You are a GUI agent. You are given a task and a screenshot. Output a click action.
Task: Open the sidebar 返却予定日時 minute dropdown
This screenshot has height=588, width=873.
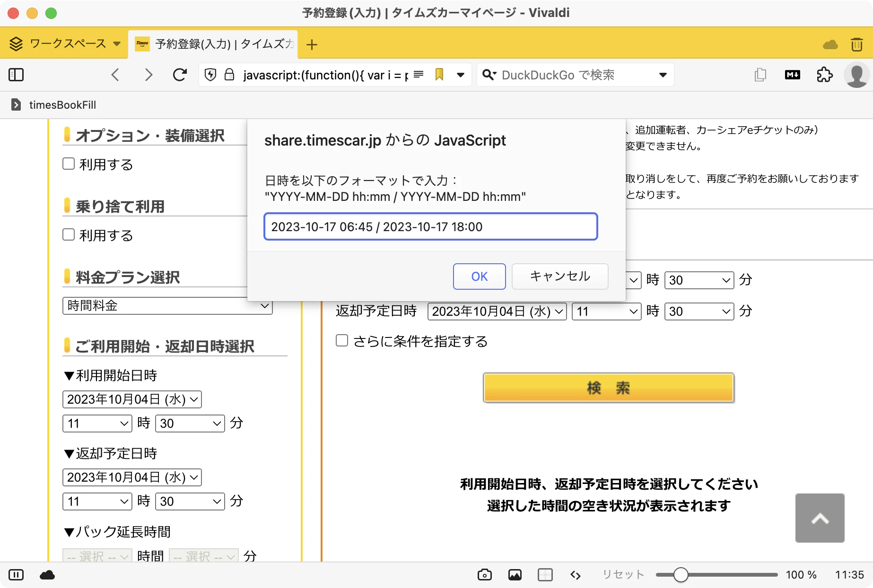click(x=190, y=501)
